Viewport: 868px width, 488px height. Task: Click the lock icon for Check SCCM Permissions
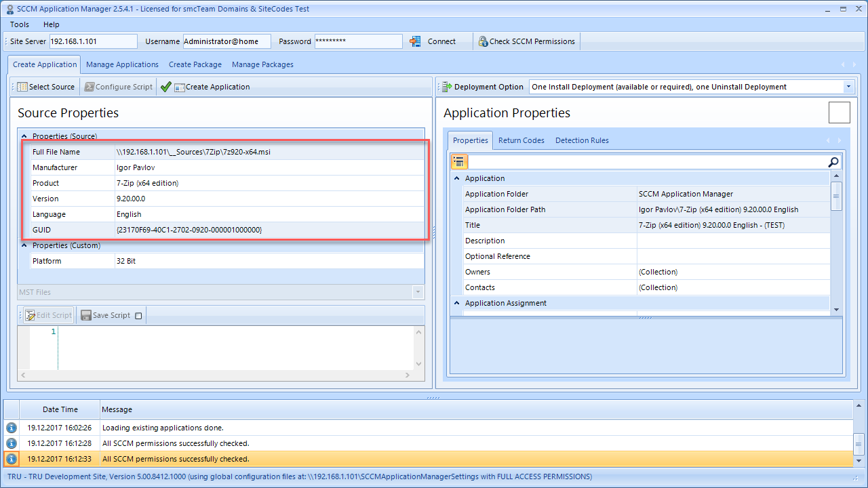tap(483, 41)
